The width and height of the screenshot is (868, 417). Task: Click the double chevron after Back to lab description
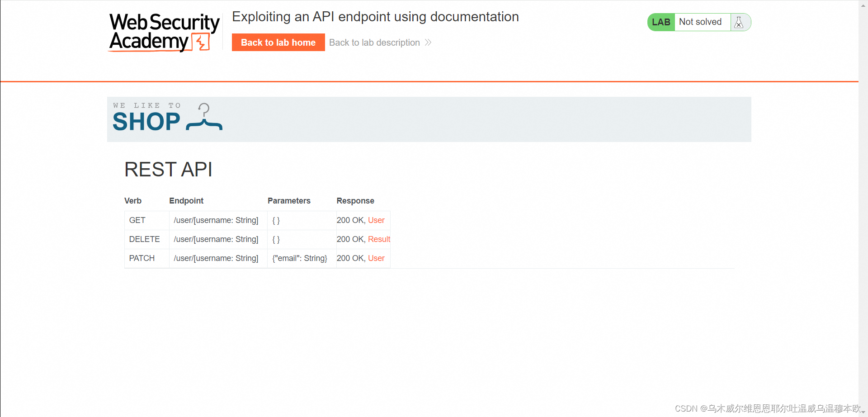(428, 43)
